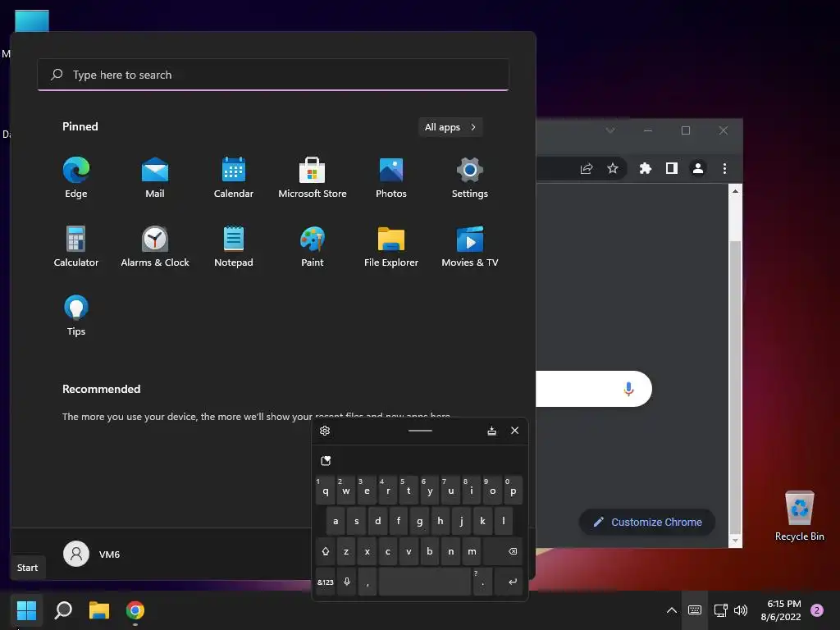Open notifications badge showing 2
The width and height of the screenshot is (840, 630).
pyautogui.click(x=817, y=610)
